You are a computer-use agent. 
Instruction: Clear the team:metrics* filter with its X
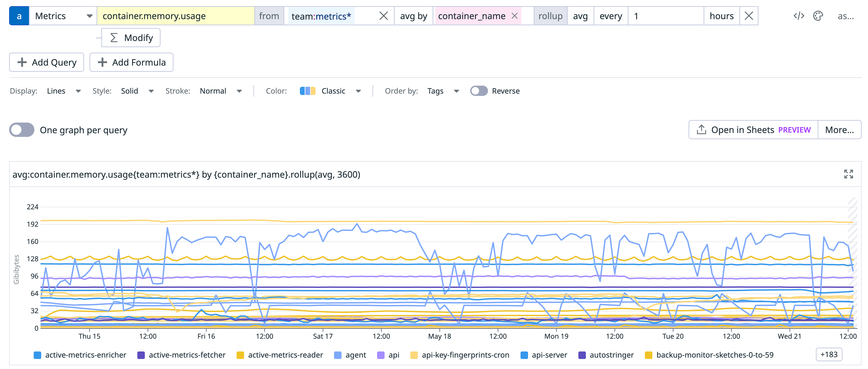coord(383,15)
